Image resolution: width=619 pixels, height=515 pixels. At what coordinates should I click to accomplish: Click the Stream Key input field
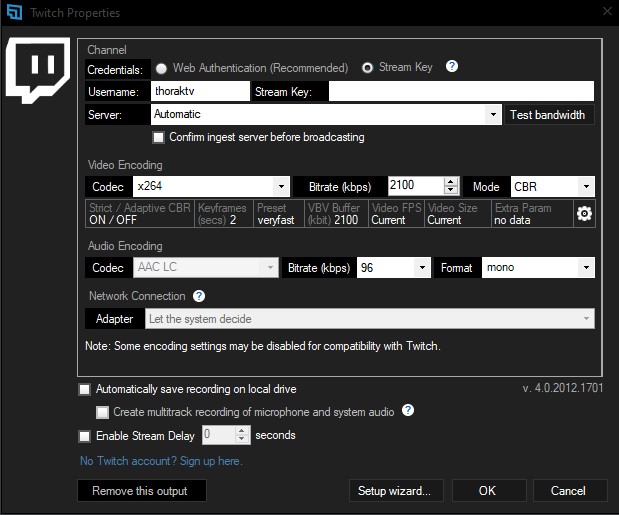[x=461, y=92]
